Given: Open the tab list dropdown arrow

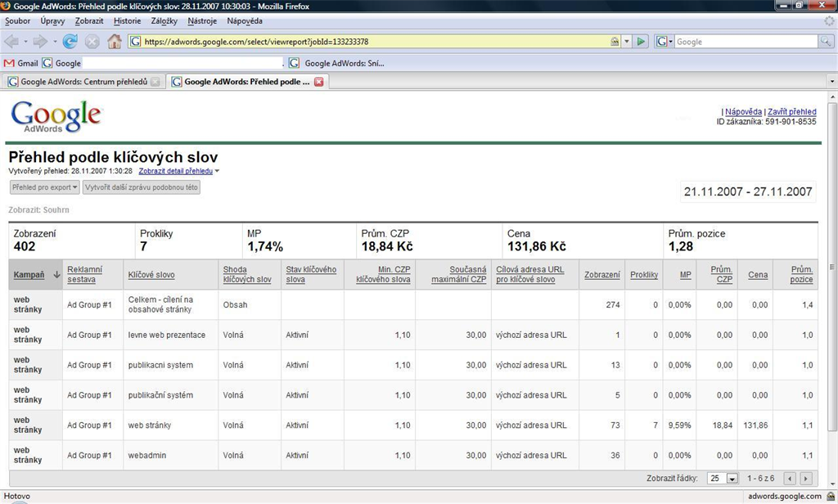Looking at the screenshot, I should 831,82.
